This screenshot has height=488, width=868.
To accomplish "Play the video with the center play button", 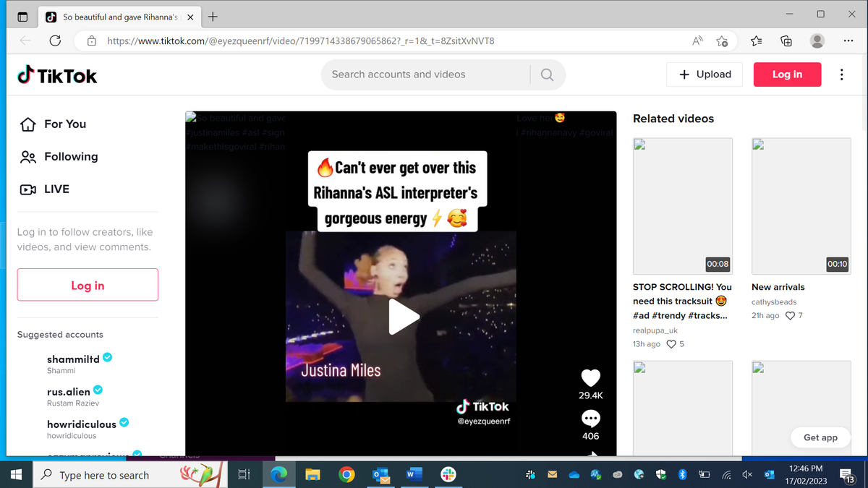I will click(404, 317).
